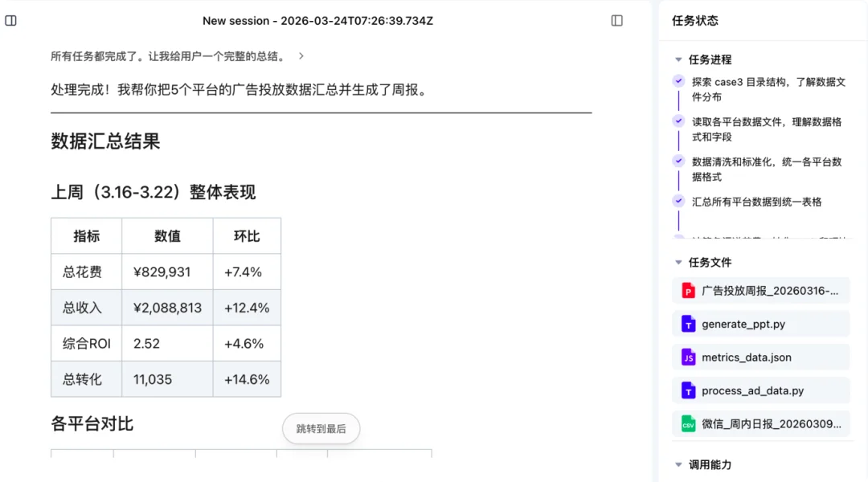The image size is (868, 482).
Task: Collapse the 任务文件 section
Action: [x=678, y=262]
